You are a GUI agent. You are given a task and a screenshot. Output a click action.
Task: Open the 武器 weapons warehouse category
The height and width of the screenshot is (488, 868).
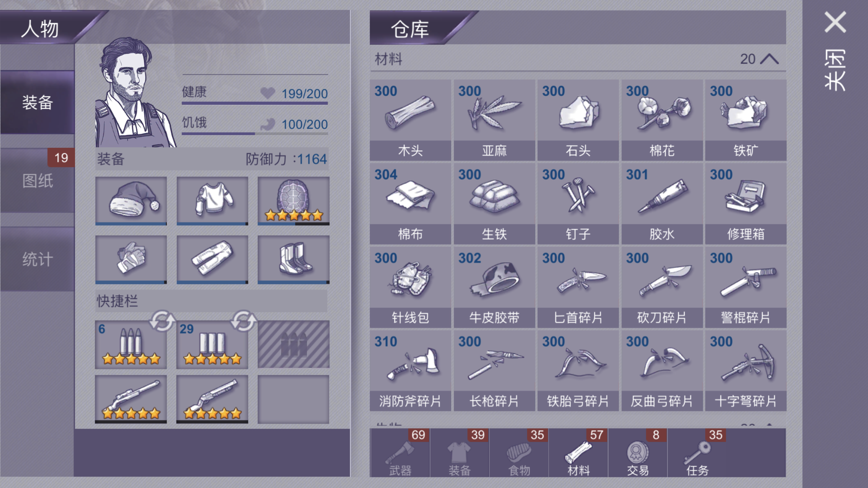(400, 453)
